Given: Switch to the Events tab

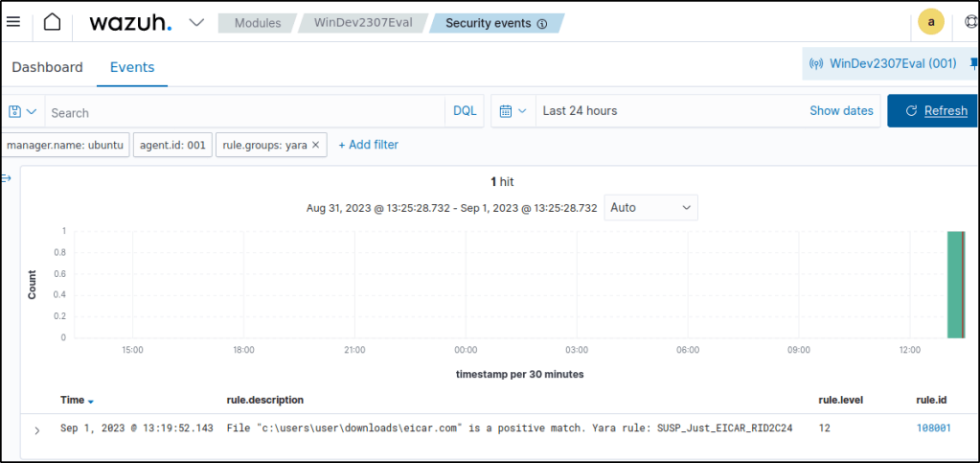Looking at the screenshot, I should click(132, 67).
